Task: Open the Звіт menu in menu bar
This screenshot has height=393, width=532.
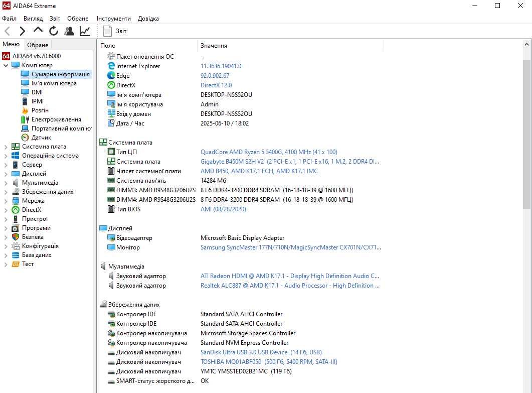Action: click(55, 19)
